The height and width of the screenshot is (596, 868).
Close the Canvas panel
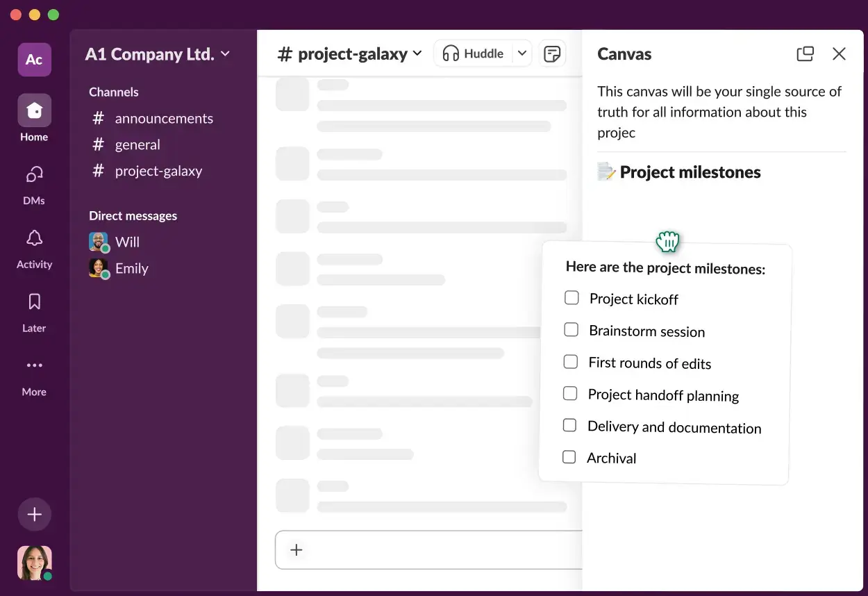(x=839, y=54)
